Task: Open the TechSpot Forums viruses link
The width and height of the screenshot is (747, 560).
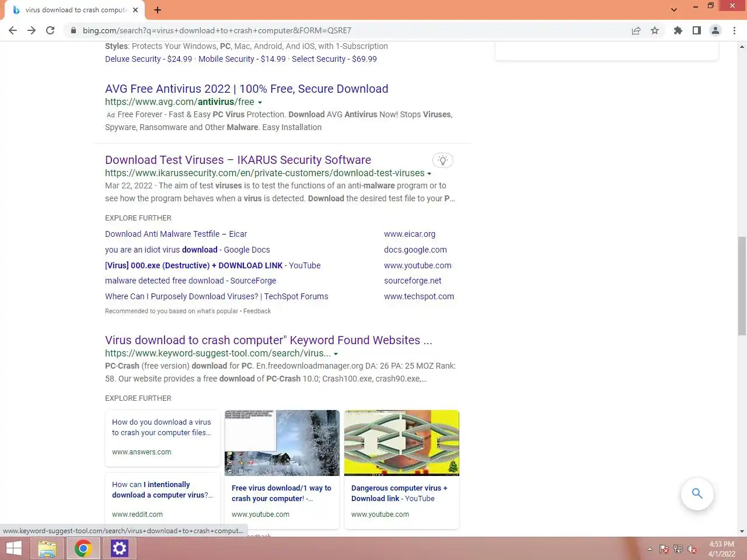Action: tap(217, 296)
